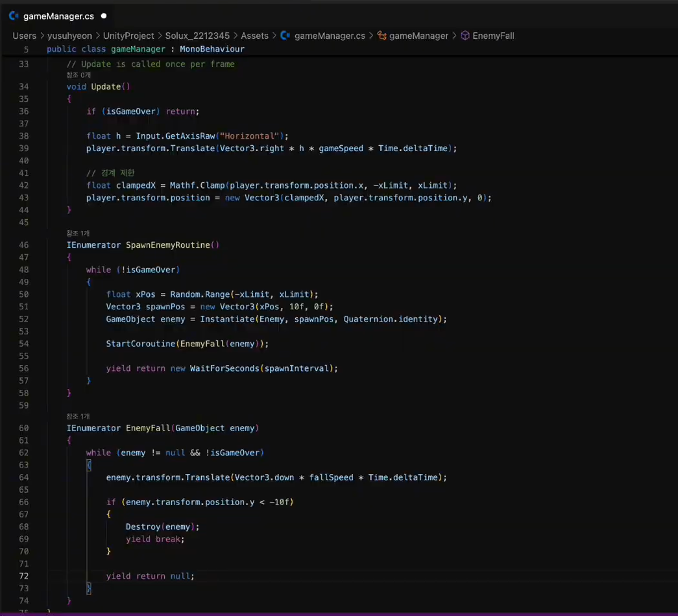The width and height of the screenshot is (678, 616).
Task: Open UnityProject breadcrumb folder
Action: pyautogui.click(x=128, y=36)
